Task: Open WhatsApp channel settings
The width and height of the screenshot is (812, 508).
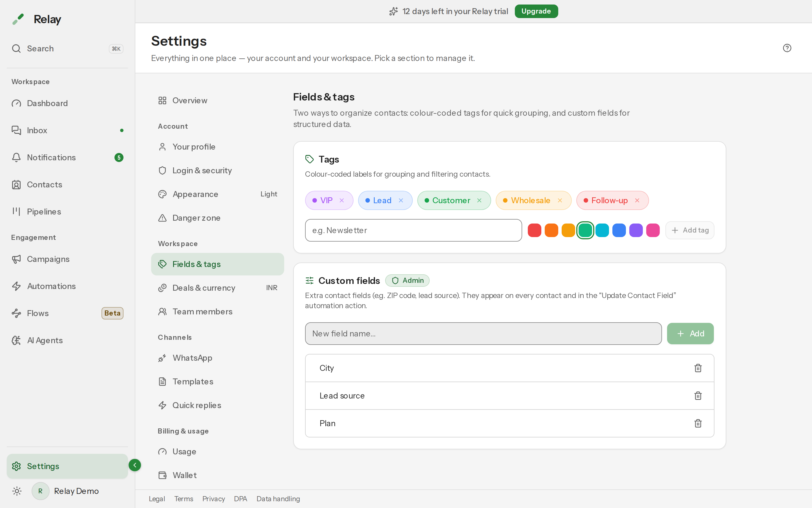Action: pyautogui.click(x=217, y=358)
